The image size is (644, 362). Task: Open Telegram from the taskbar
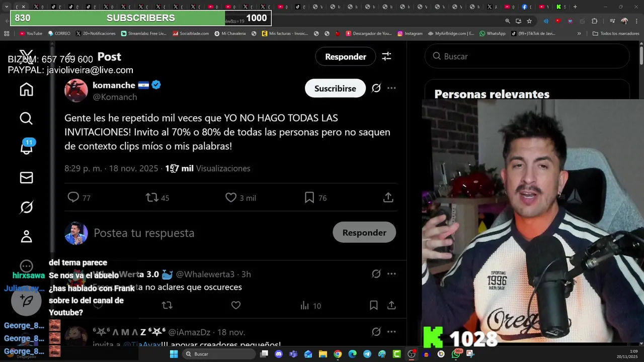pyautogui.click(x=367, y=354)
